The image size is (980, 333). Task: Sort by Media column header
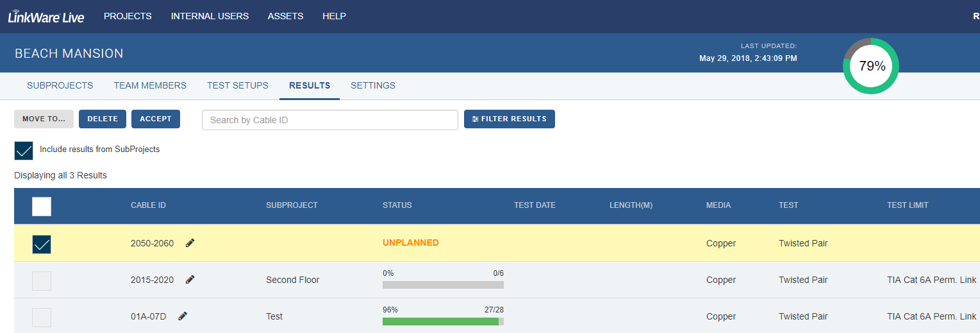(718, 205)
